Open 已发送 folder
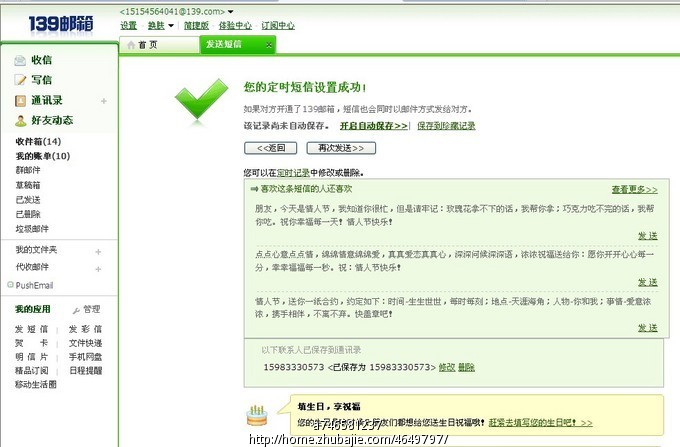The image size is (680, 447). click(28, 200)
